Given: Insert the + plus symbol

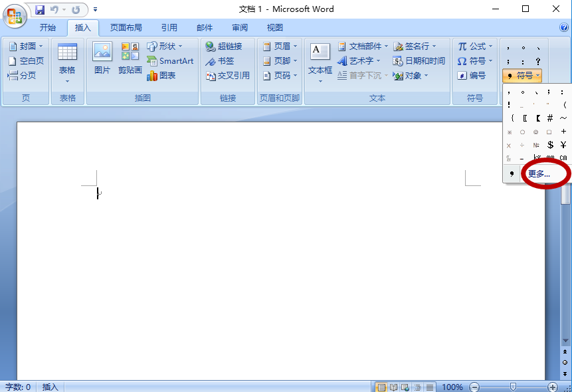Looking at the screenshot, I should pos(563,132).
